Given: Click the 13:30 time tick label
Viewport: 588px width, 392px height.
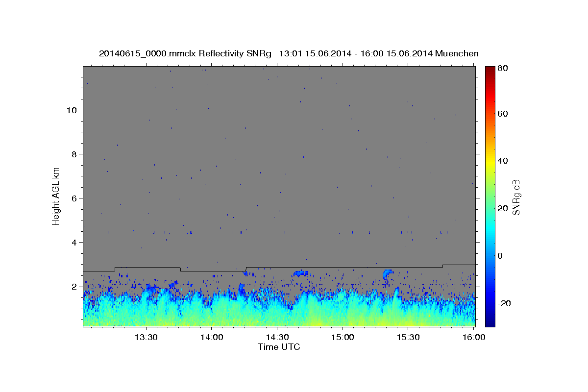Looking at the screenshot, I should pos(146,338).
